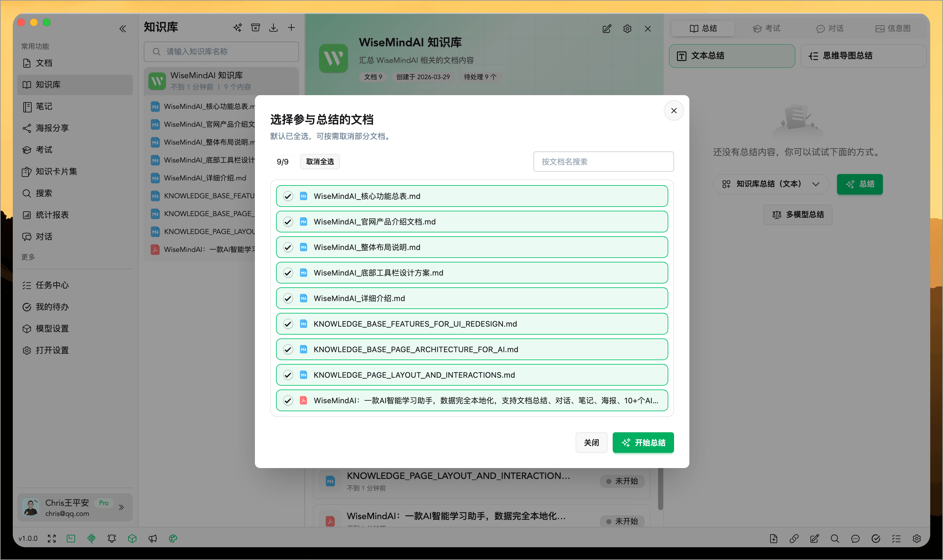This screenshot has width=943, height=560.
Task: Open the terminal icon in bottom status bar
Action: tap(71, 539)
